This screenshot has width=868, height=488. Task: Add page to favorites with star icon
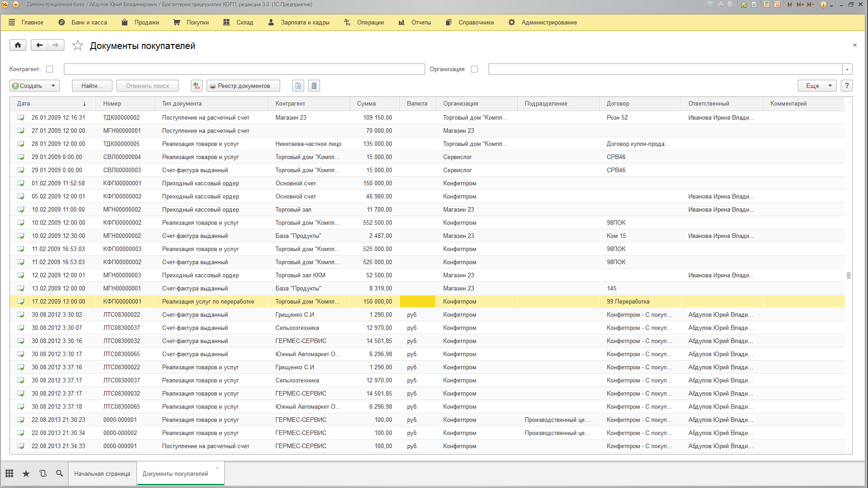coord(78,45)
